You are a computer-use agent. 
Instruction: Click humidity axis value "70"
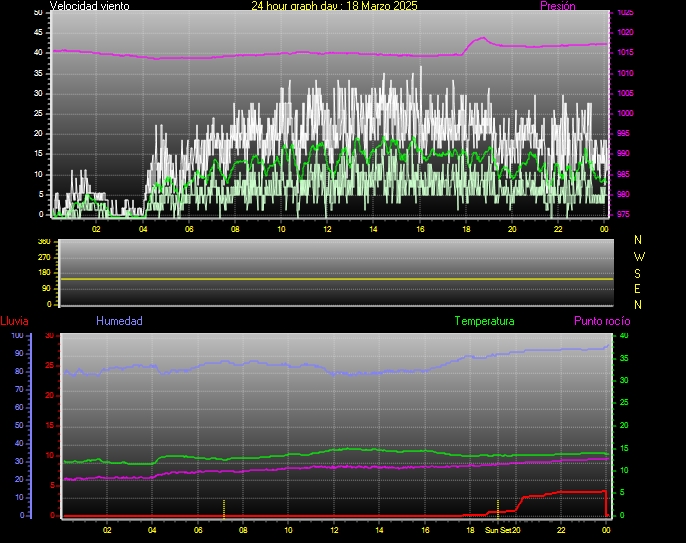(19, 389)
